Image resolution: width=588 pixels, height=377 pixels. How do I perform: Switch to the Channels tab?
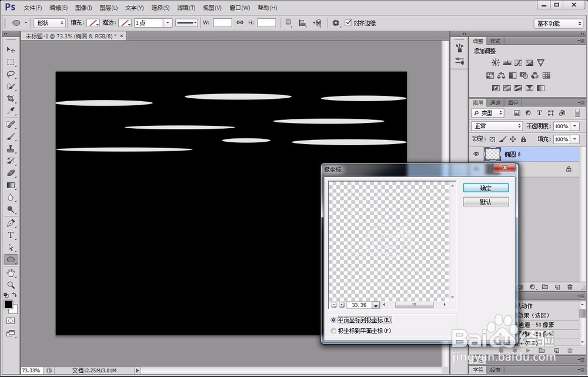click(x=495, y=103)
